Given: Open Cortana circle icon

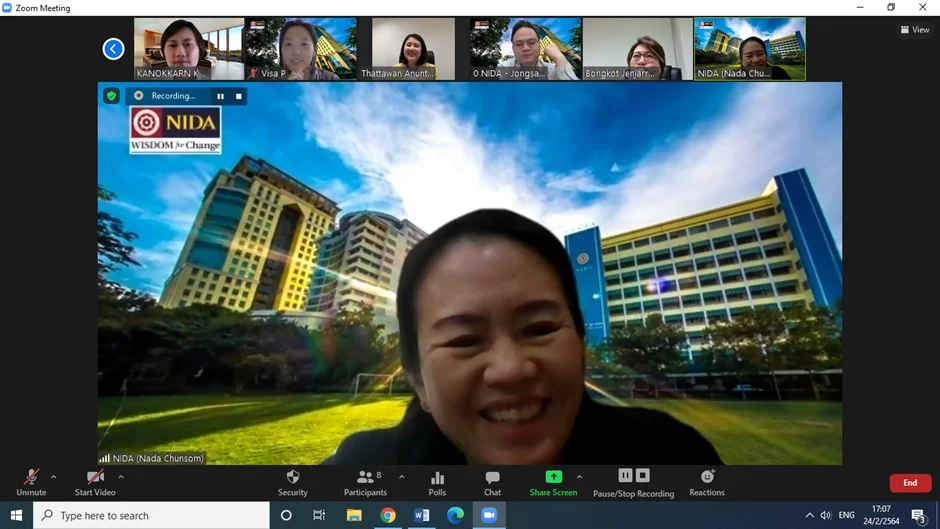Looking at the screenshot, I should click(286, 515).
